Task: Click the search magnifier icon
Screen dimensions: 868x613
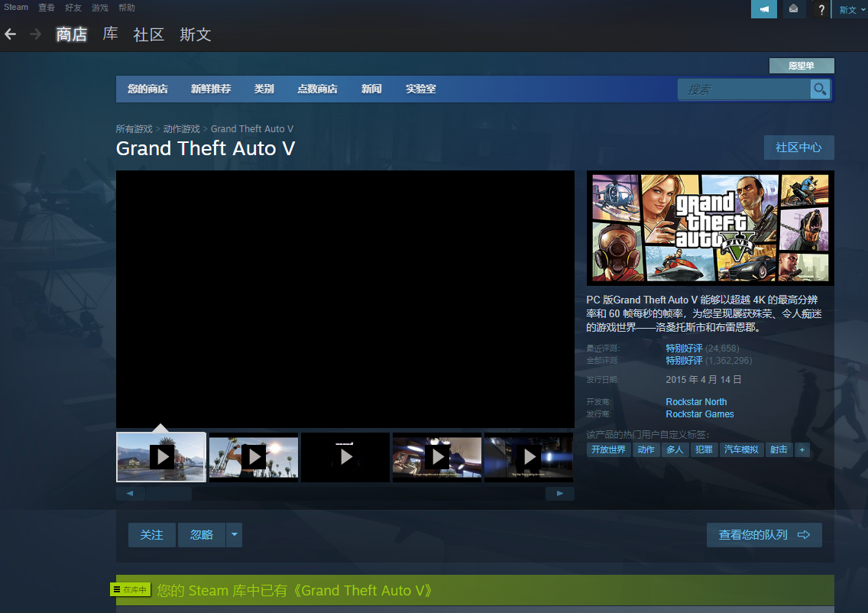Action: click(x=820, y=89)
